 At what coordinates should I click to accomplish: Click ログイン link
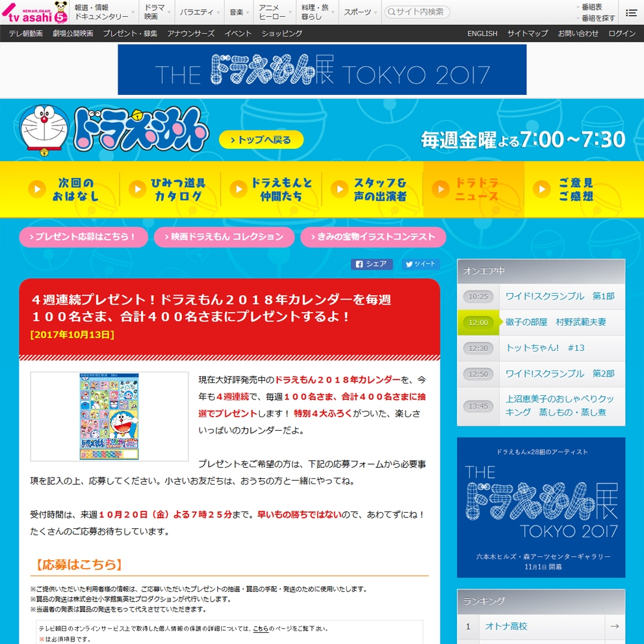(622, 33)
